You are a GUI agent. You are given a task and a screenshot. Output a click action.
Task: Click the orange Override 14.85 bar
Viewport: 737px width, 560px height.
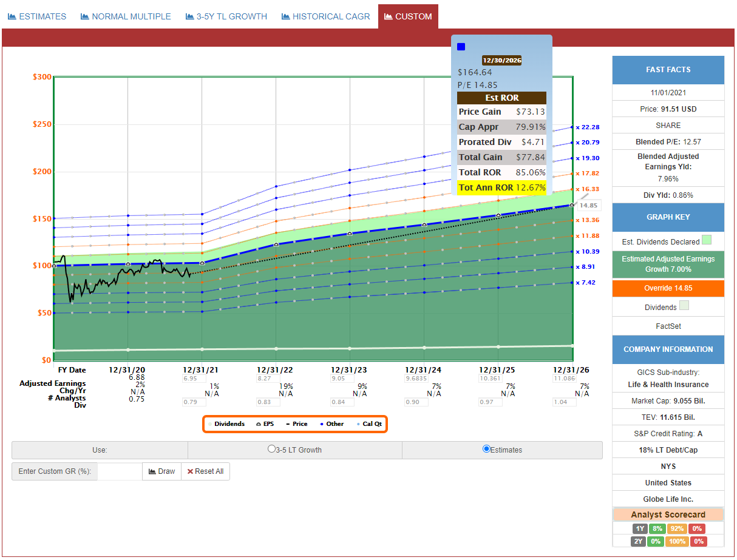668,288
